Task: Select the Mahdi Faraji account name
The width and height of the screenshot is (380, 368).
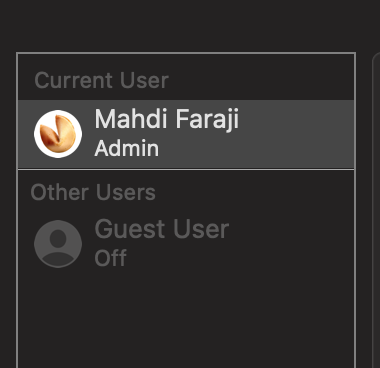Action: pyautogui.click(x=167, y=120)
